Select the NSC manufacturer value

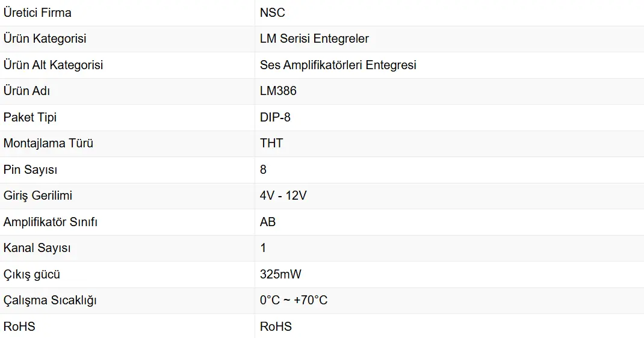click(273, 13)
